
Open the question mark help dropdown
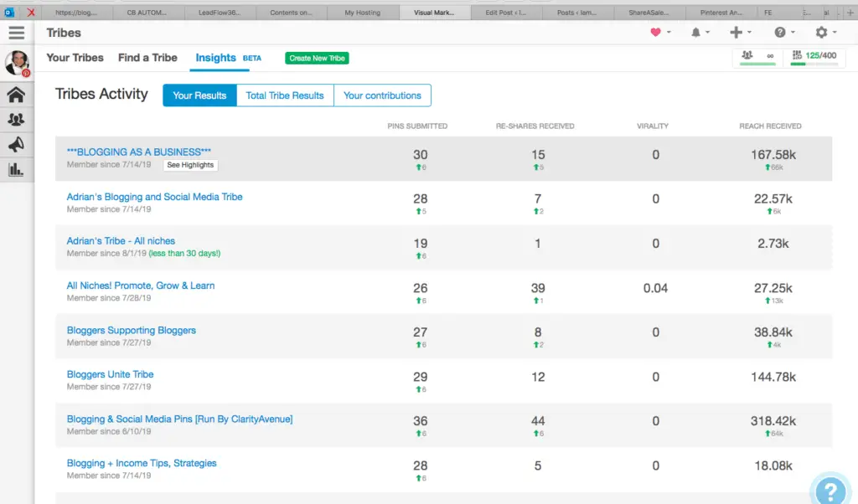coord(784,33)
